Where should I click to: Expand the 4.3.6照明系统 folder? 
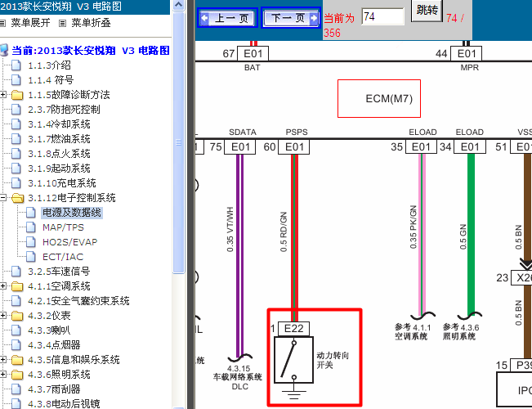point(3,375)
